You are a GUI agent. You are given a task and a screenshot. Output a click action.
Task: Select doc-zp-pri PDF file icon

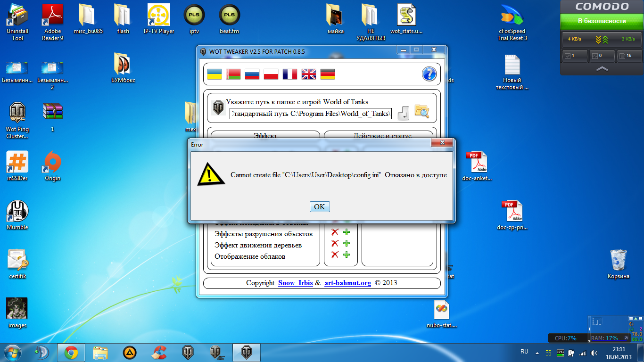click(x=512, y=215)
